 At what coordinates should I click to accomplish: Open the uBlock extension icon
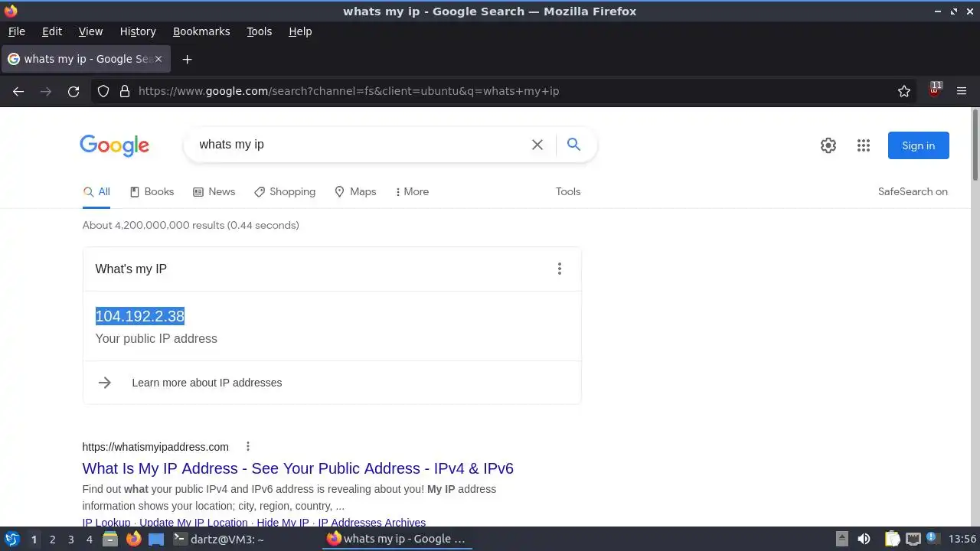[935, 90]
